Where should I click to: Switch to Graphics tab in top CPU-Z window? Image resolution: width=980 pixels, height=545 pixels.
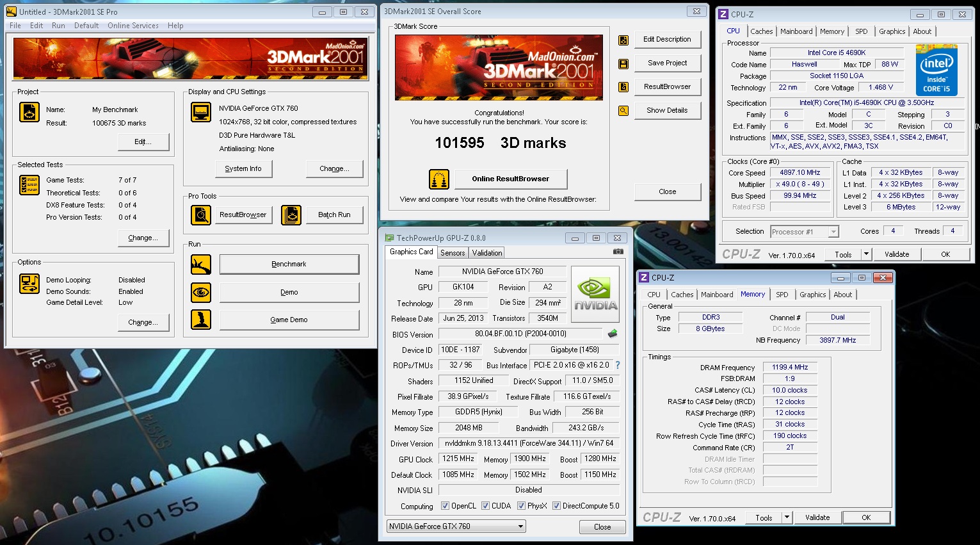click(x=892, y=31)
